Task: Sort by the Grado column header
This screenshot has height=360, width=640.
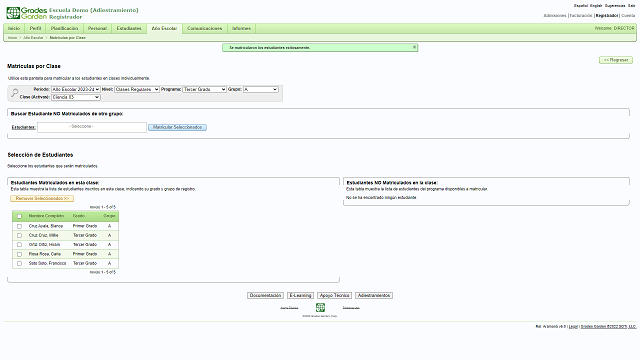Action: coord(79,216)
